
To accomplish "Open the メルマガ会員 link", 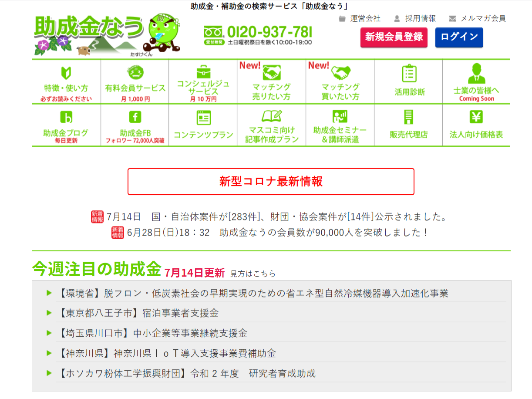I will [483, 19].
